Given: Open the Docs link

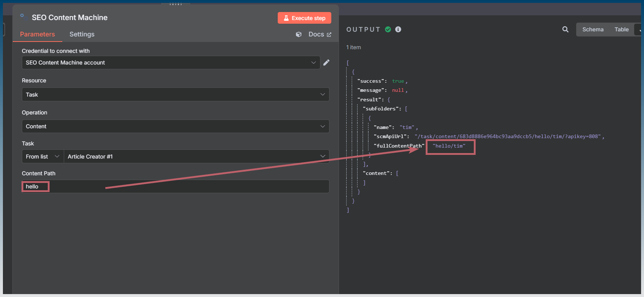Looking at the screenshot, I should [320, 34].
